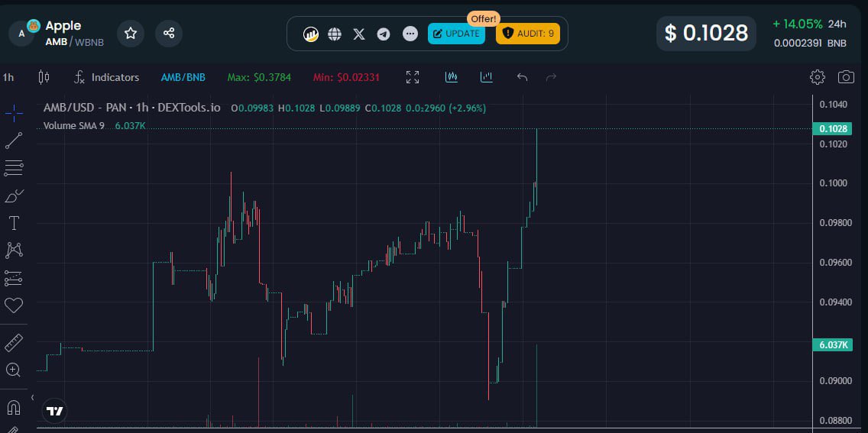Viewport: 868px width, 433px height.
Task: Open the AUDIT: 9 badge
Action: click(528, 34)
